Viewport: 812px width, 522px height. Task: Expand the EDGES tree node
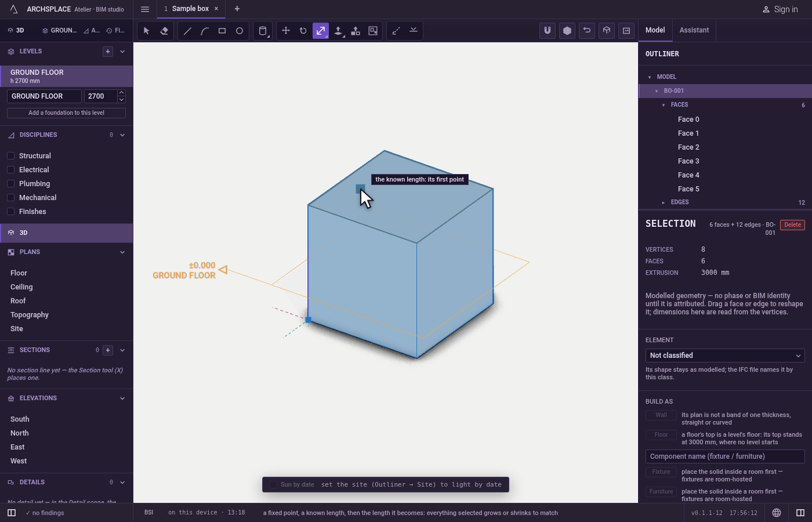664,202
